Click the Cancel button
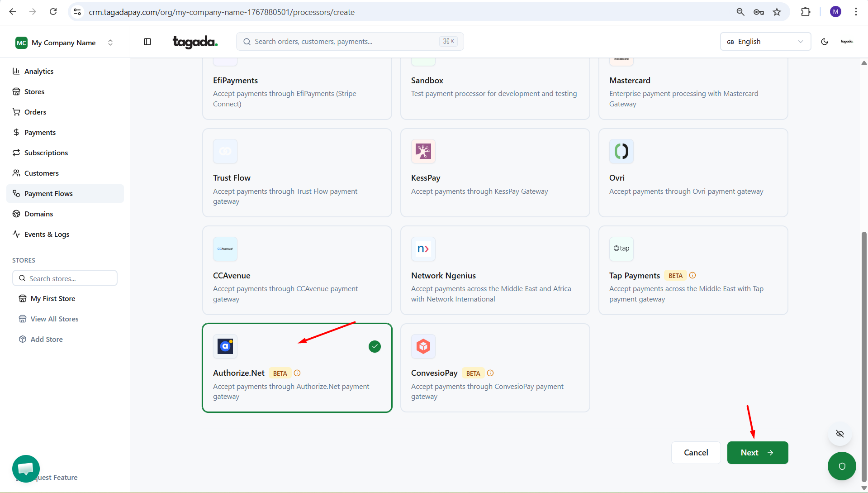868x493 pixels. coord(696,453)
